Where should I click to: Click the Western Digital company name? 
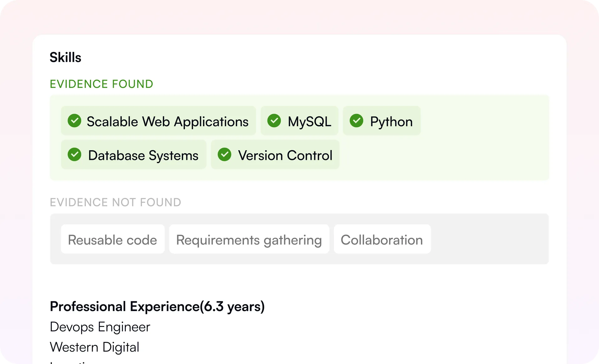coord(95,347)
